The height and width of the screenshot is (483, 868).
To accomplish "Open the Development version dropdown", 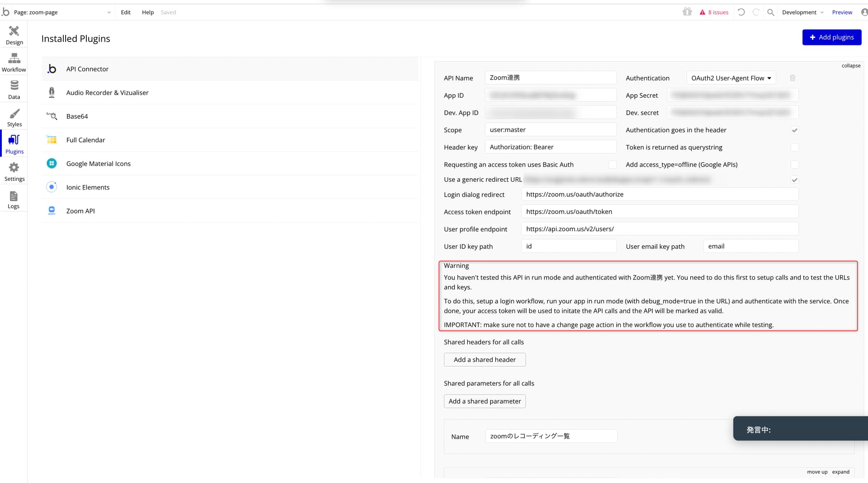I will tap(802, 12).
